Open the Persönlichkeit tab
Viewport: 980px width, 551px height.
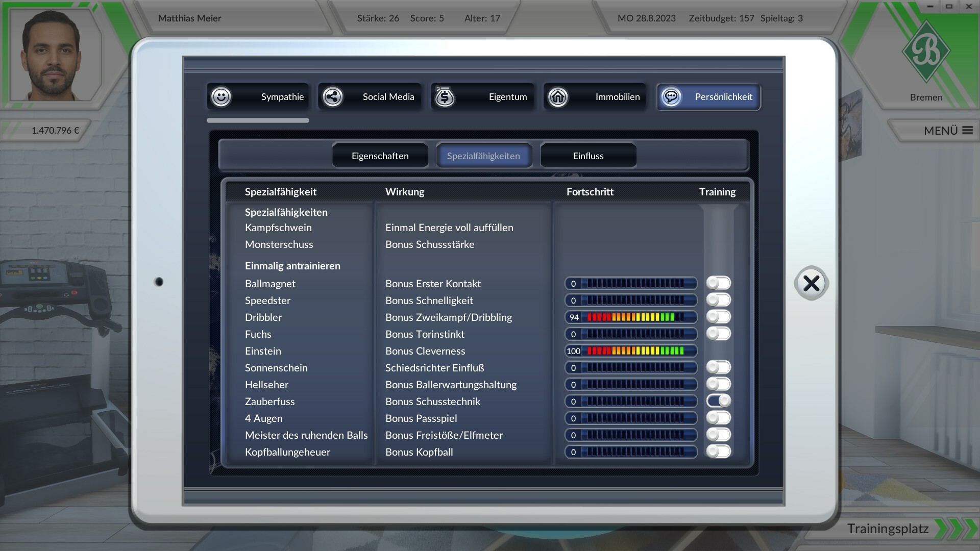(708, 96)
